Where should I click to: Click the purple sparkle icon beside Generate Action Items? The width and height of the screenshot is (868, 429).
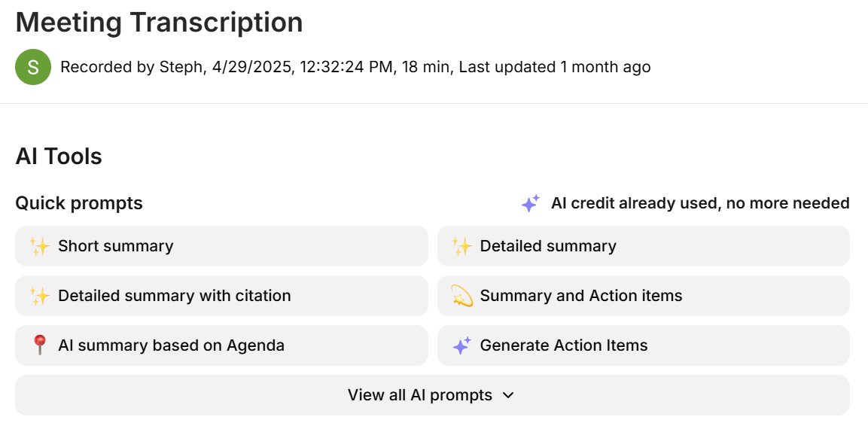[461, 345]
